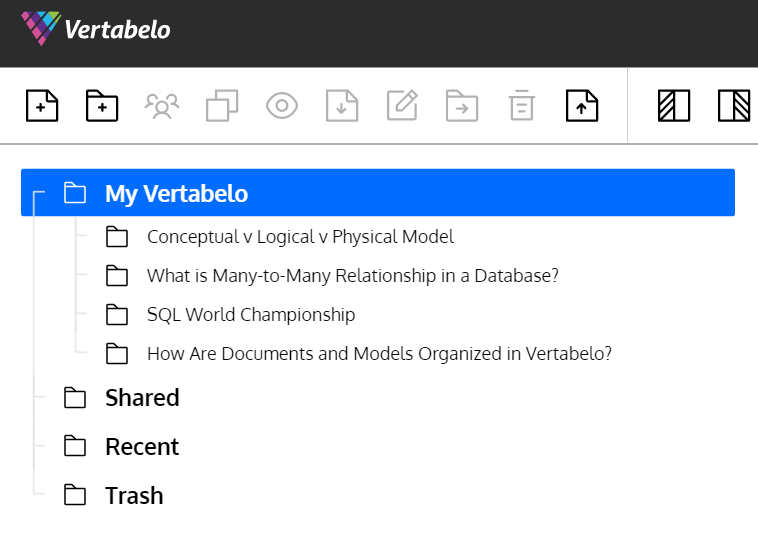
Task: Click the download document icon
Action: (x=342, y=105)
